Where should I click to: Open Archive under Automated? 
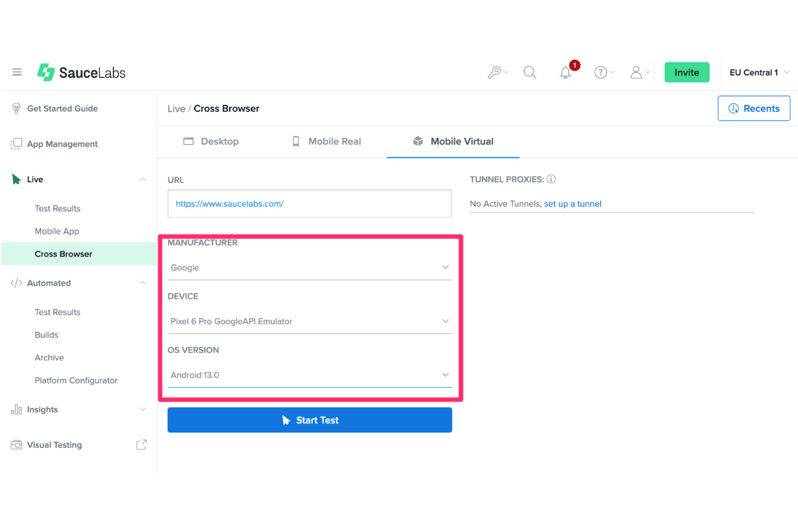pos(49,357)
